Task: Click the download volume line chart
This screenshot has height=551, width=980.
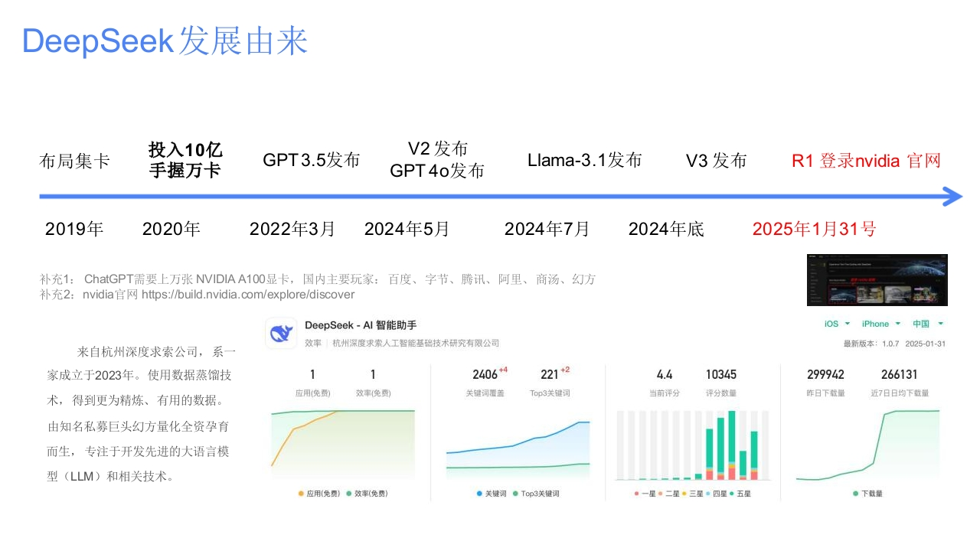Action: [x=867, y=445]
